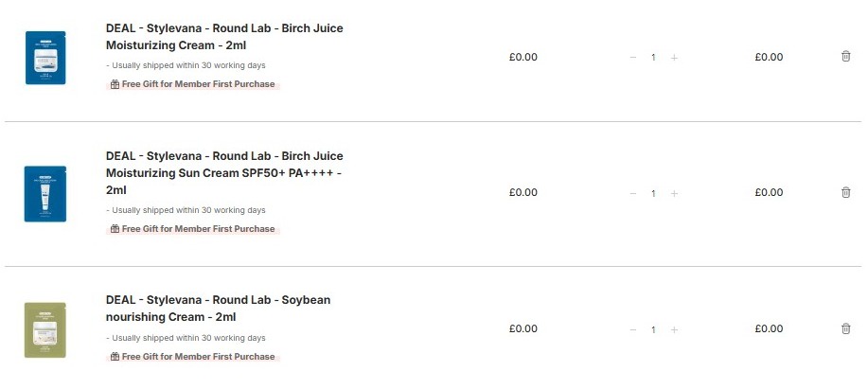Open Soybean nourishing Cream product title
This screenshot has height=389, width=868.
(x=218, y=309)
